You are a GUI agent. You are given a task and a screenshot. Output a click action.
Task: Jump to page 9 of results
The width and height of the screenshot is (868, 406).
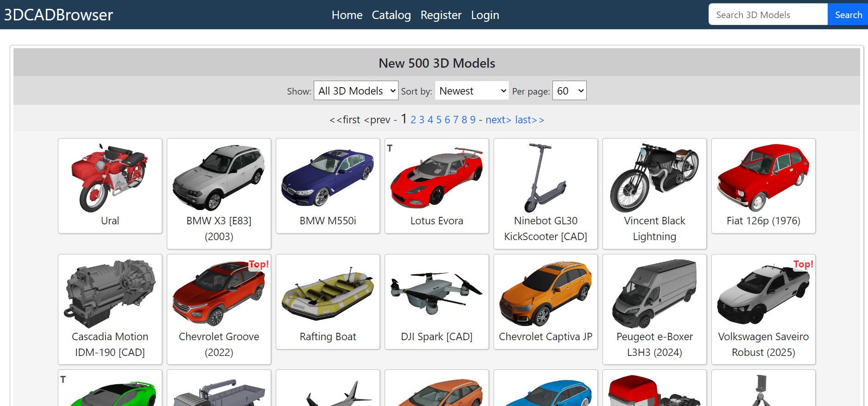tap(473, 120)
